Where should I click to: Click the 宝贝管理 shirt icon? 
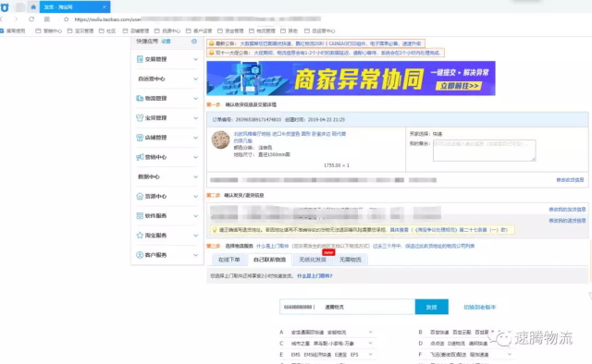point(140,118)
